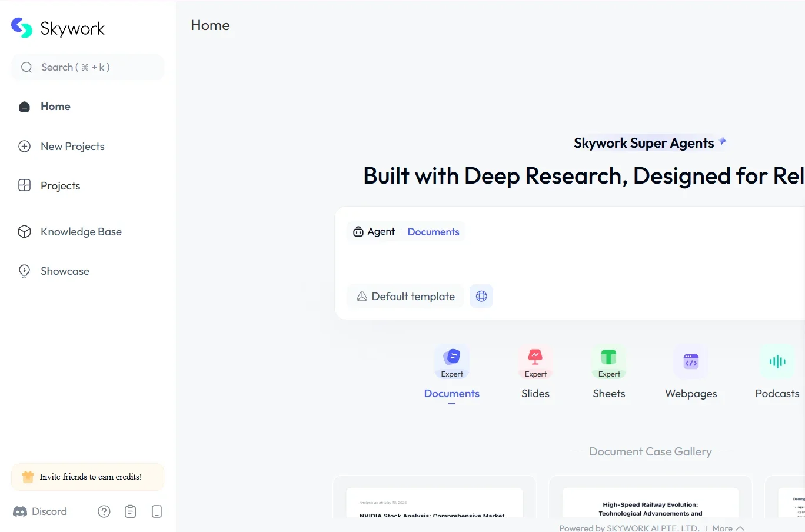Open the Default template selector

click(405, 296)
